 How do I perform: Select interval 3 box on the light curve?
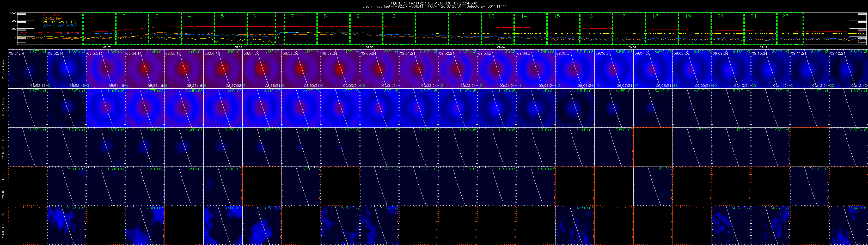click(165, 29)
